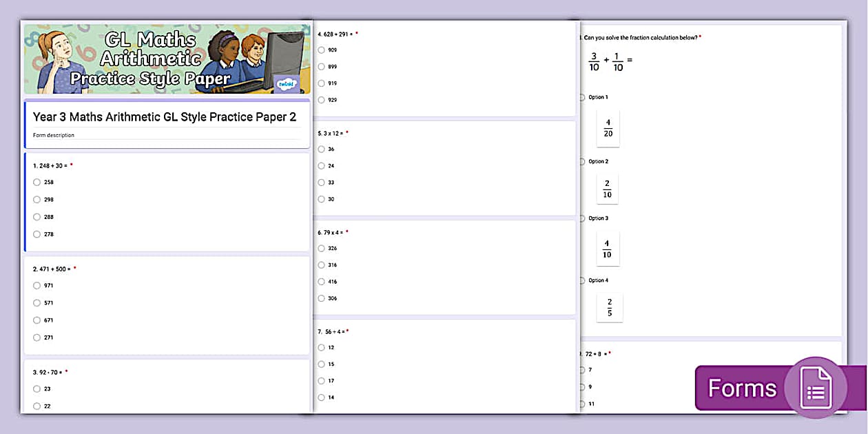Choose answer 671 for question 2

(x=36, y=320)
